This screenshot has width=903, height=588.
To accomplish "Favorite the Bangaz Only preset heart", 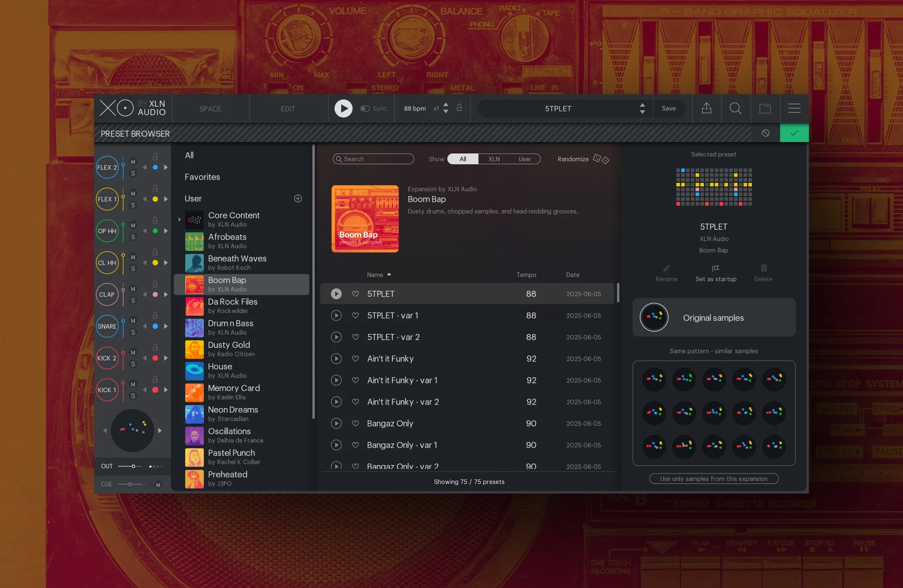I will (x=356, y=423).
